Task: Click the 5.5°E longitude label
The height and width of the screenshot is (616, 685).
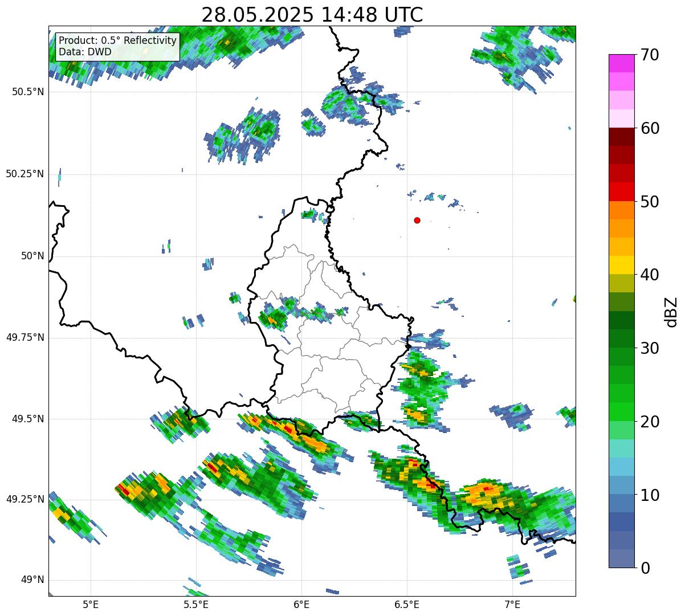Action: tap(196, 604)
